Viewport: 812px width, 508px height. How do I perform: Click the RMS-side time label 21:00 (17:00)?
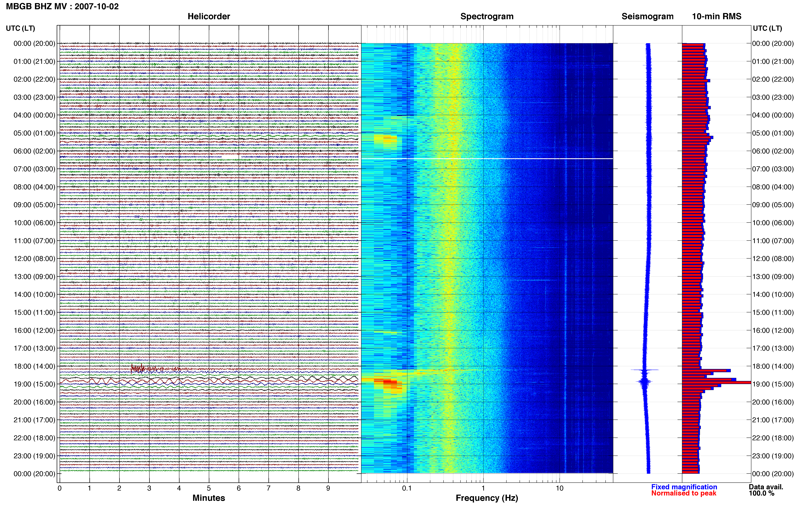click(x=773, y=420)
